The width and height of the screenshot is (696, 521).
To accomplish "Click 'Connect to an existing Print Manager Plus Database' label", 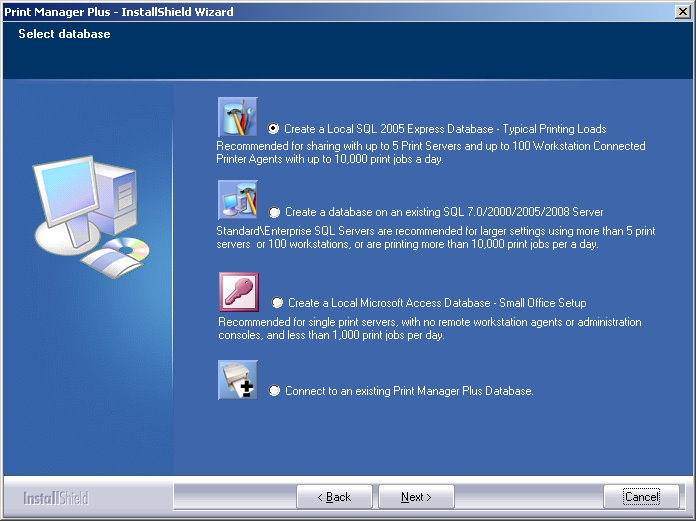I will click(409, 391).
